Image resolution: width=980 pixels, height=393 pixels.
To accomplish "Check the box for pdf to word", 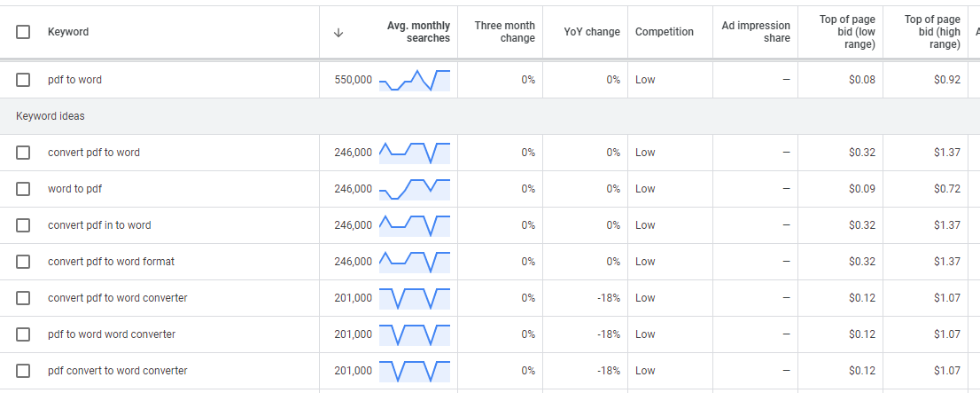I will coord(24,80).
